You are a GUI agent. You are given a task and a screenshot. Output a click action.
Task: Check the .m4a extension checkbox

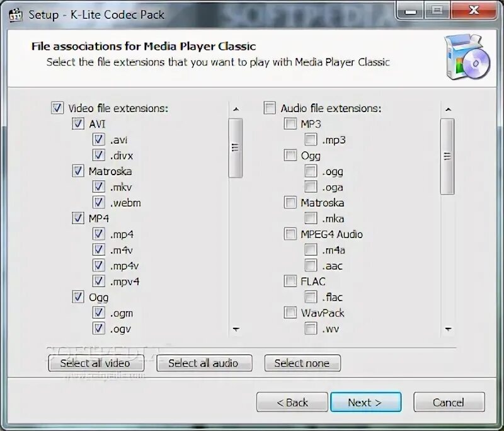(x=311, y=250)
